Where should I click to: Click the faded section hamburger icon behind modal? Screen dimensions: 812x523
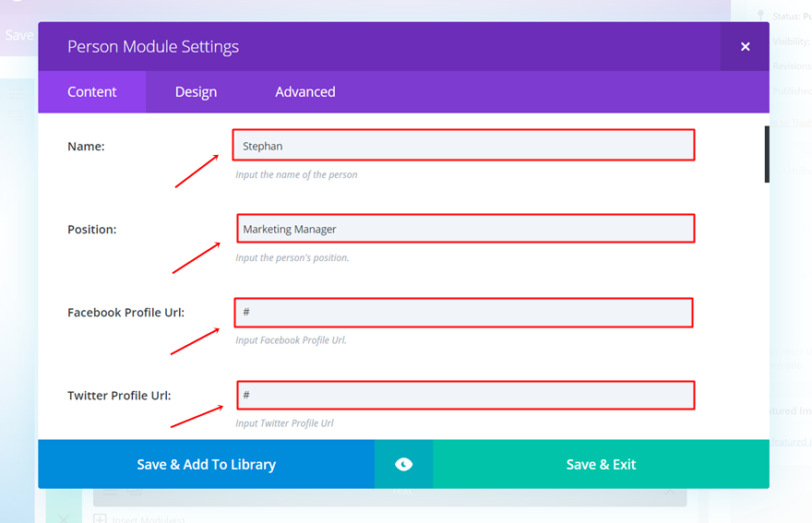(x=17, y=94)
